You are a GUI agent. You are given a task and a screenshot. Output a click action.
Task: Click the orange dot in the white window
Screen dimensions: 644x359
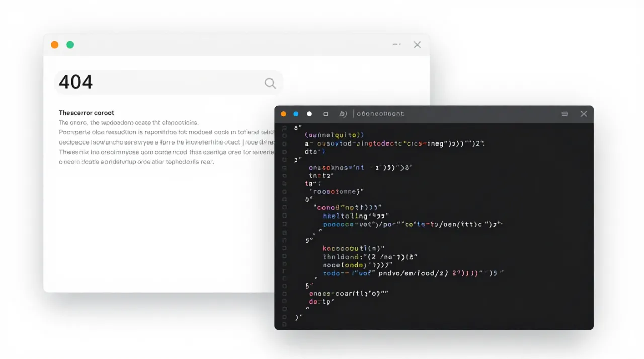(55, 45)
